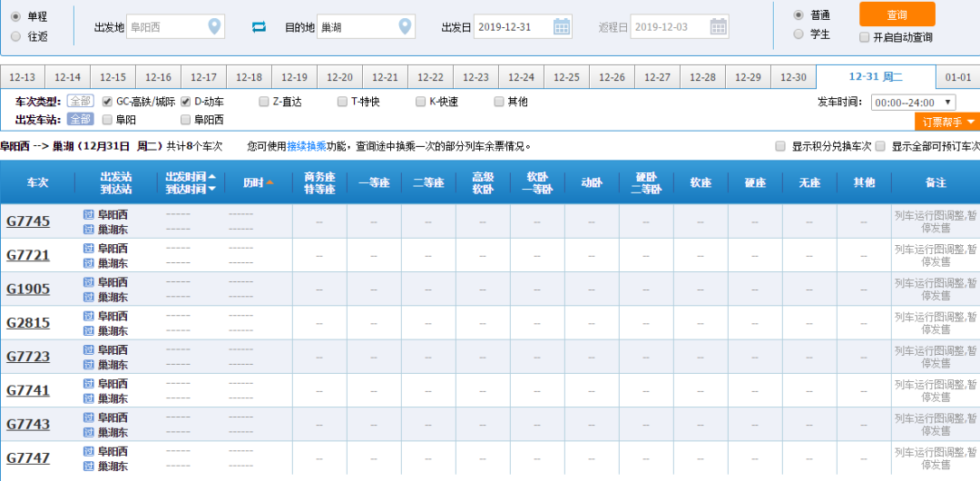Open train G7721 details link
The width and height of the screenshot is (980, 481).
[x=28, y=255]
